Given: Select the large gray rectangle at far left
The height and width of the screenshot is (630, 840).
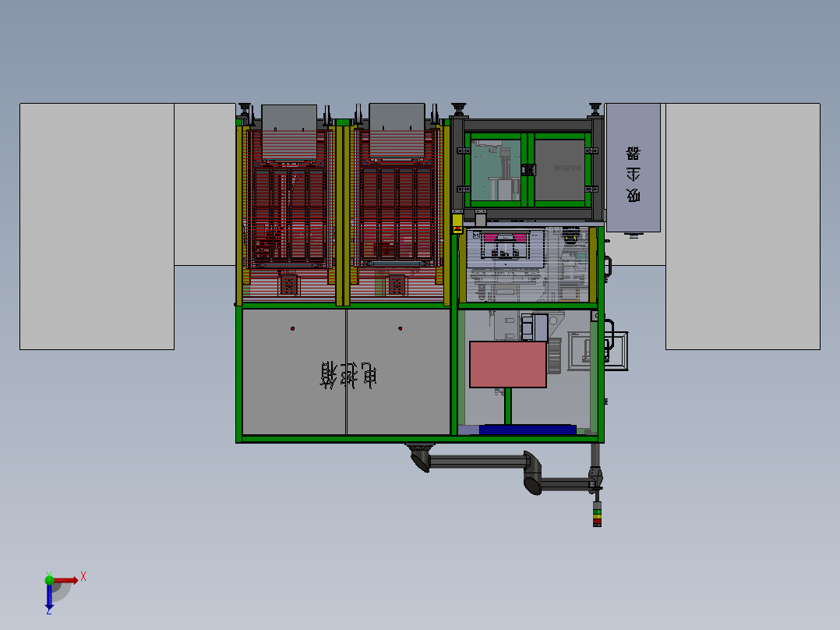Looking at the screenshot, I should click(97, 226).
